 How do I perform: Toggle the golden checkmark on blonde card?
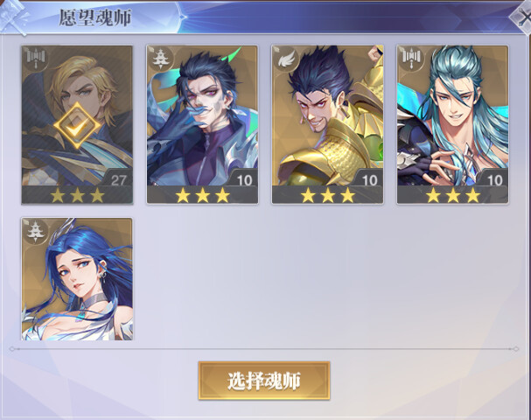77,126
